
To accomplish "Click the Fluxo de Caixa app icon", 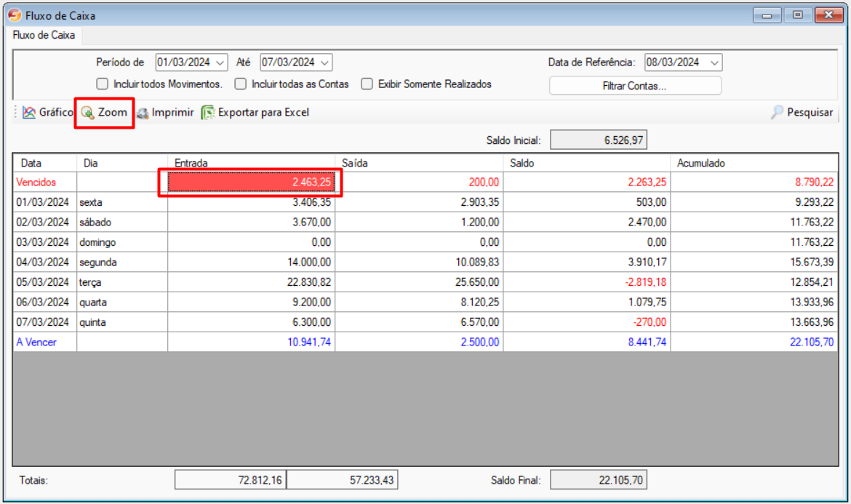I will (15, 15).
